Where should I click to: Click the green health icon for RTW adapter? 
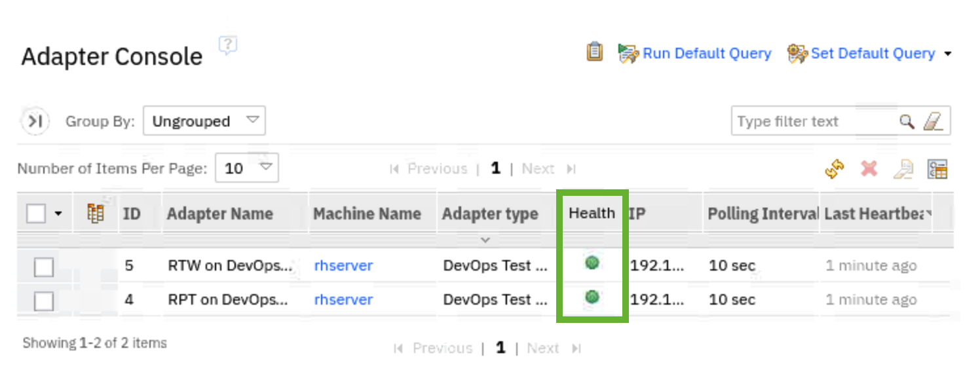point(592,263)
